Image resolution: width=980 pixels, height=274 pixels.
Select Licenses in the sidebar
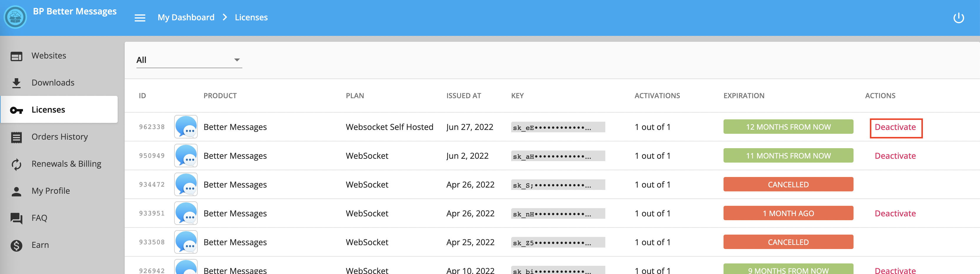click(59, 109)
